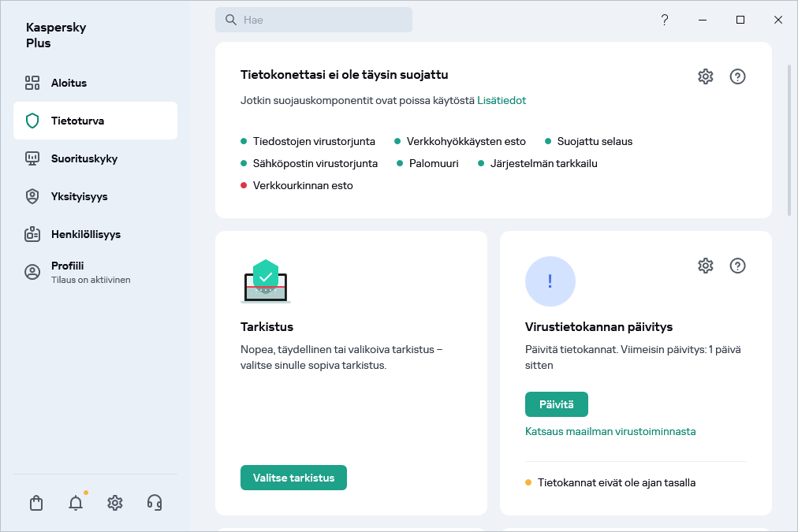Click the vertical scrollbar on the right

point(789,140)
